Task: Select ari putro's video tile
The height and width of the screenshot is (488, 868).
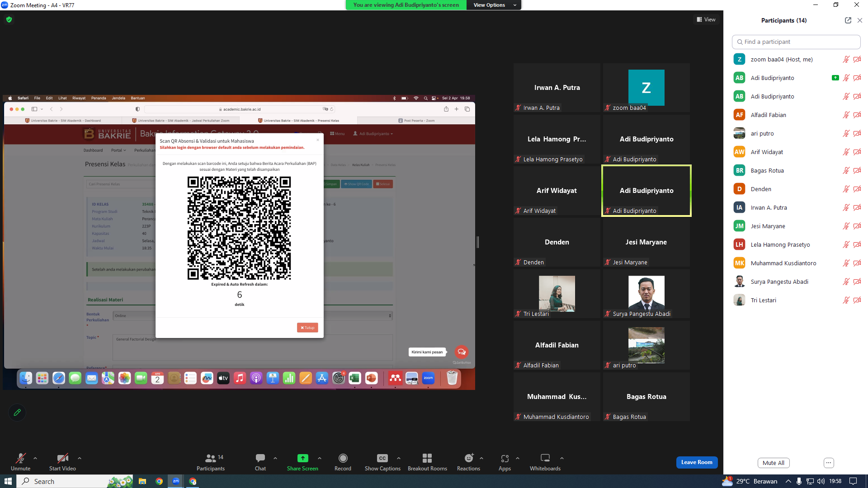Action: [646, 345]
